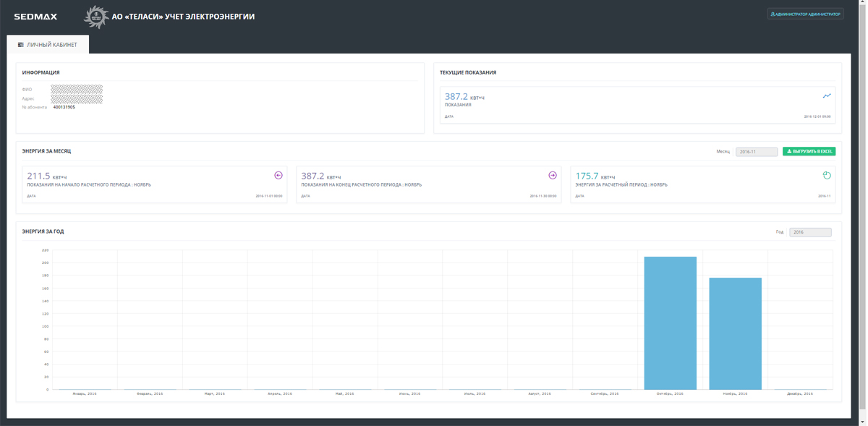Click the Telasi gear-shaped logo in header

point(95,16)
